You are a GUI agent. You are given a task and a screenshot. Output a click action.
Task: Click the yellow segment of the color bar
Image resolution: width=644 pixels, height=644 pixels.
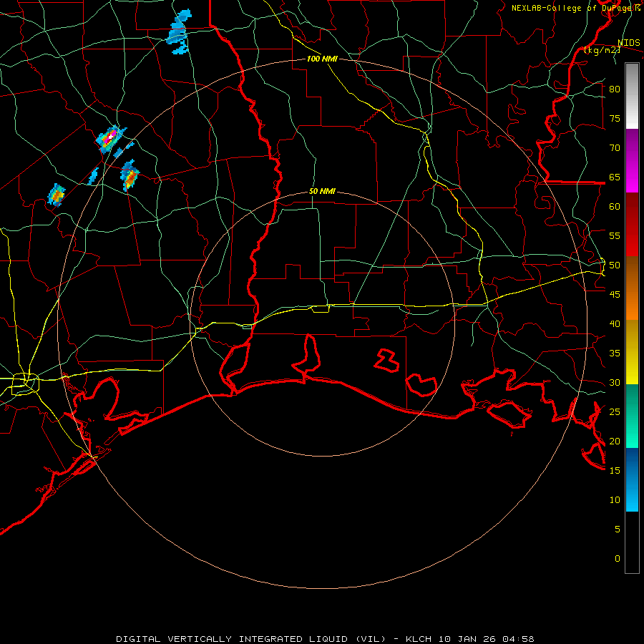(x=632, y=352)
